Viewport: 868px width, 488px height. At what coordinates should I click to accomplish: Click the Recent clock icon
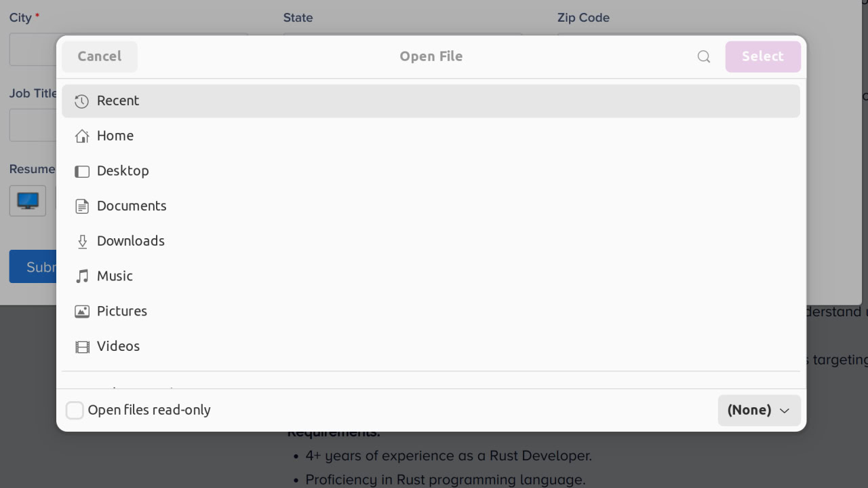(82, 101)
